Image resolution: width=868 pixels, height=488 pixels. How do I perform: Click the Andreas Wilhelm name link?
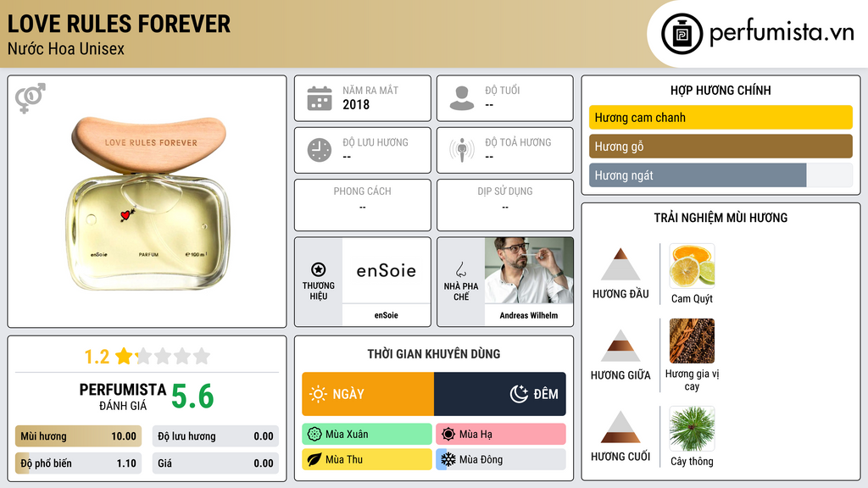tap(529, 315)
